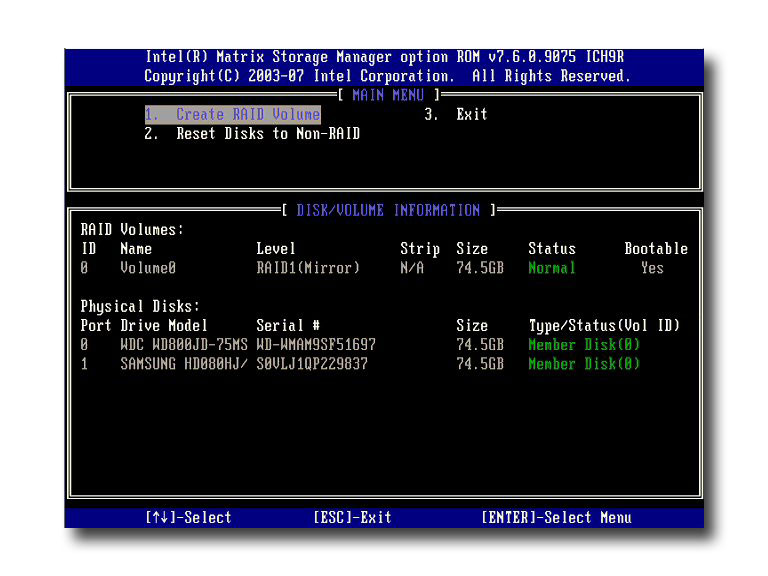Click the Volume0 74.5GB size value

click(x=480, y=267)
